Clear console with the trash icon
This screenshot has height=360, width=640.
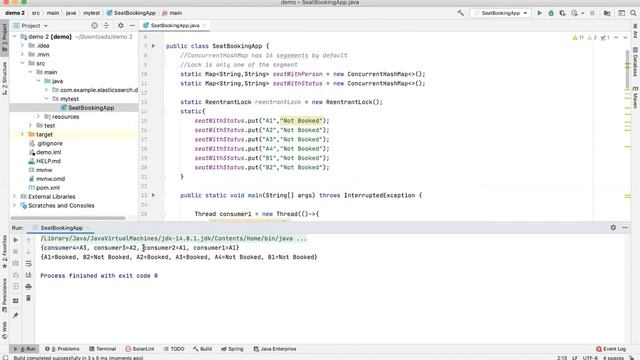pyautogui.click(x=28, y=298)
